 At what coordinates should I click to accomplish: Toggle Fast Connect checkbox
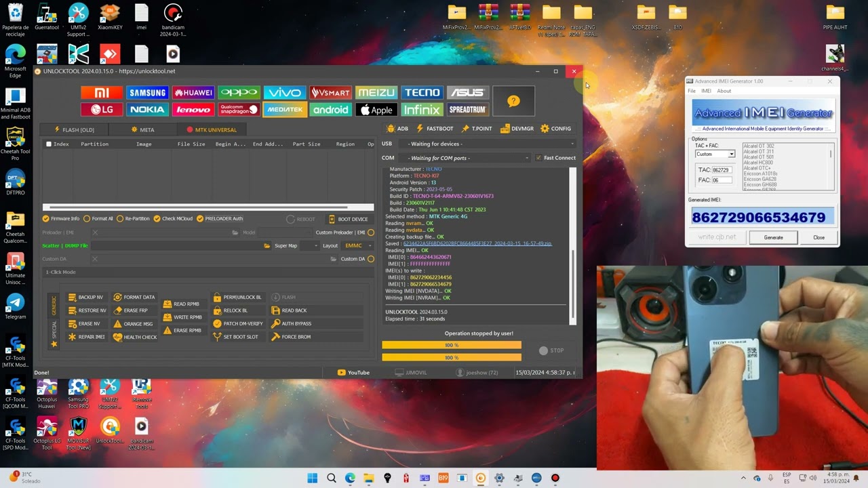tap(555, 158)
